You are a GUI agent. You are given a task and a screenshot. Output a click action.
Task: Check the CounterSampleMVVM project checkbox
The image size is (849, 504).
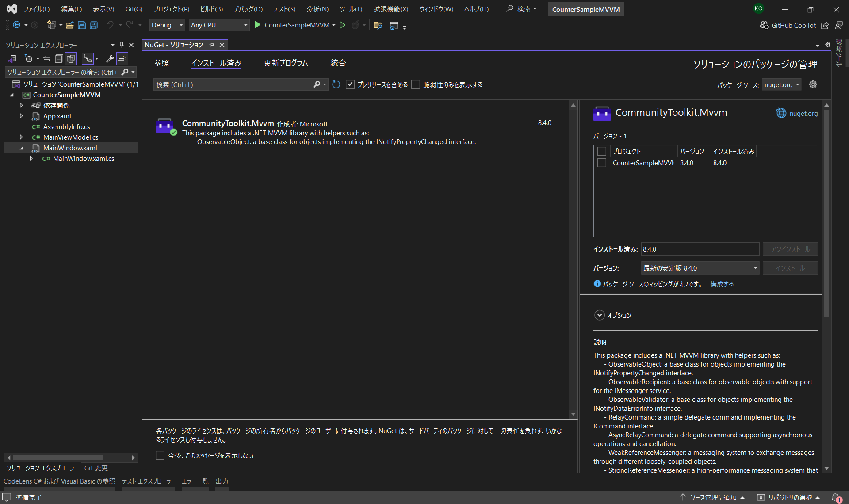pyautogui.click(x=601, y=163)
